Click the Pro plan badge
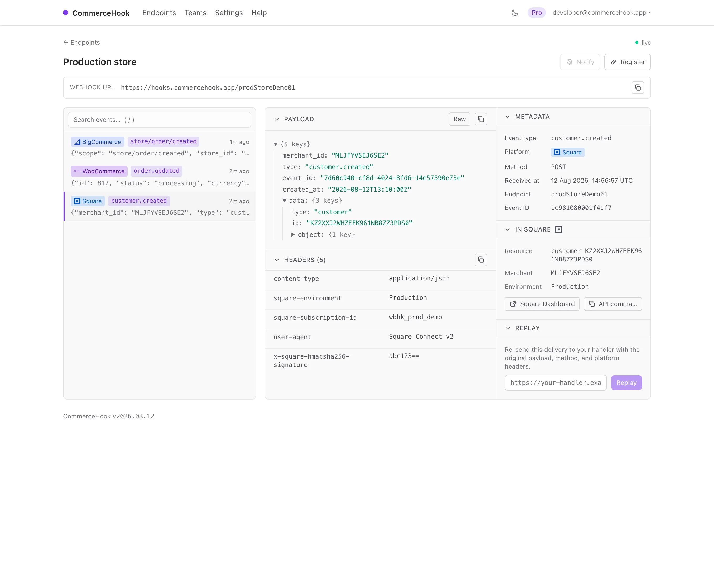This screenshot has width=714, height=588. click(x=537, y=13)
